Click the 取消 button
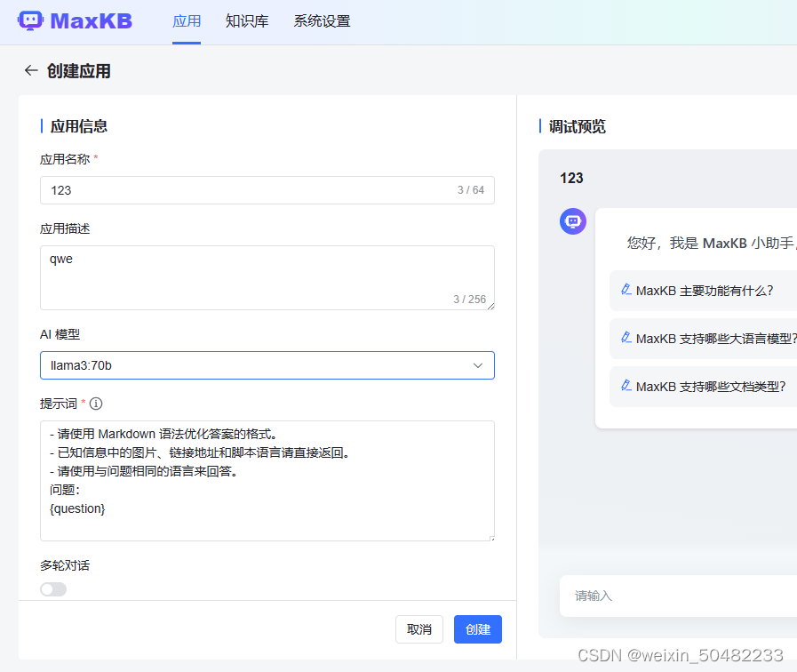 click(x=419, y=629)
